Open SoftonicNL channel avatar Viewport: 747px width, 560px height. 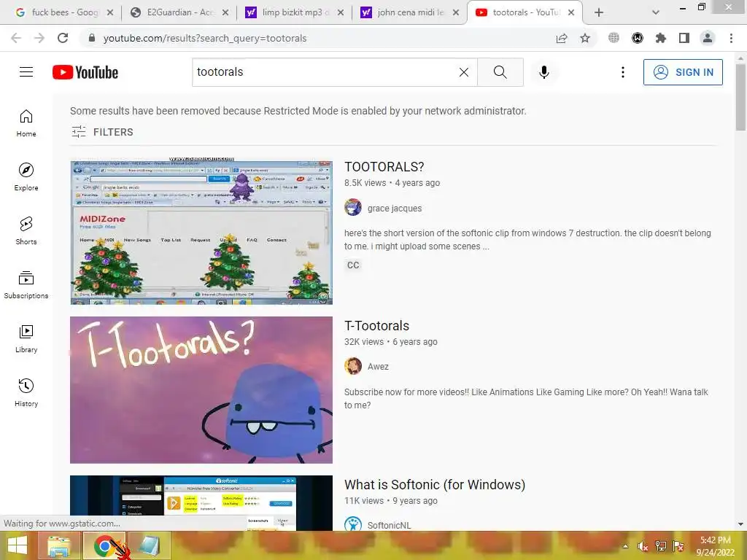(x=353, y=524)
